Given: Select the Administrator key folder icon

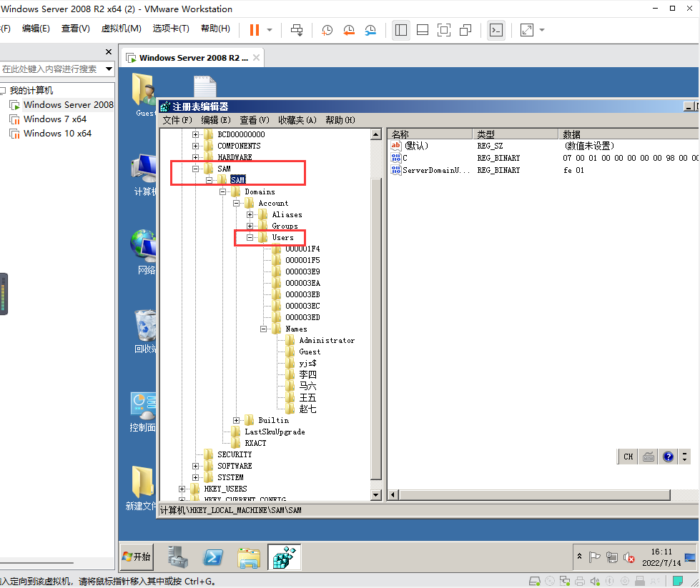Looking at the screenshot, I should 290,340.
